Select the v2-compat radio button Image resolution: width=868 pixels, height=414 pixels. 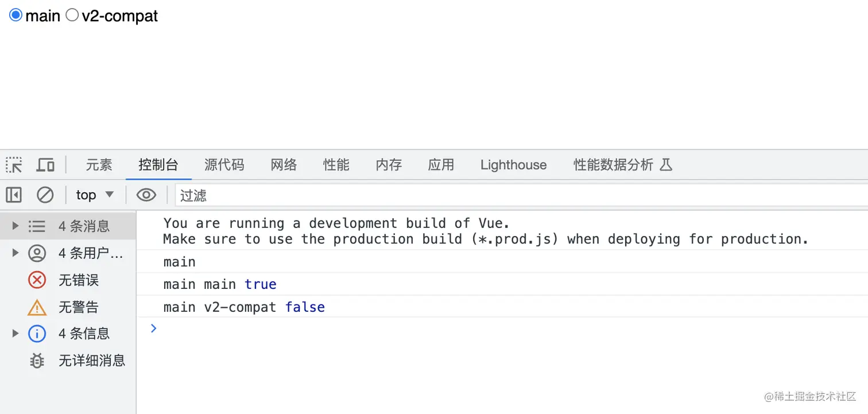pyautogui.click(x=72, y=16)
